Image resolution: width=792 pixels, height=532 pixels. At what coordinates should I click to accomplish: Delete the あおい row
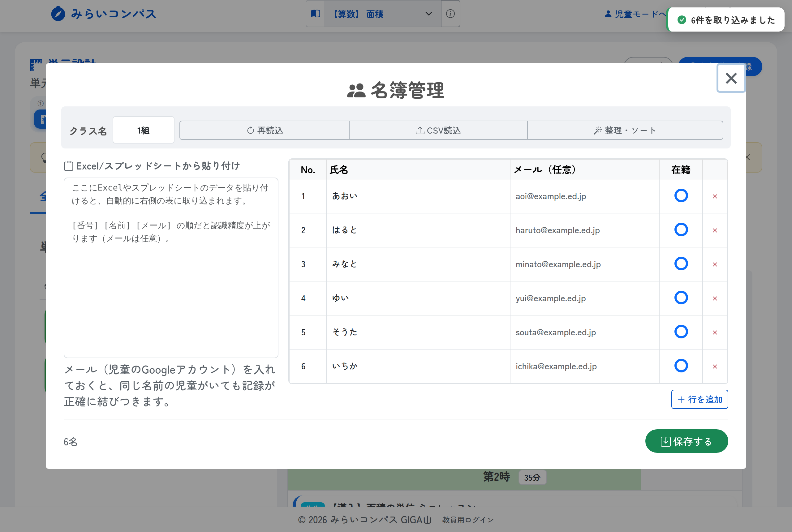[715, 196]
